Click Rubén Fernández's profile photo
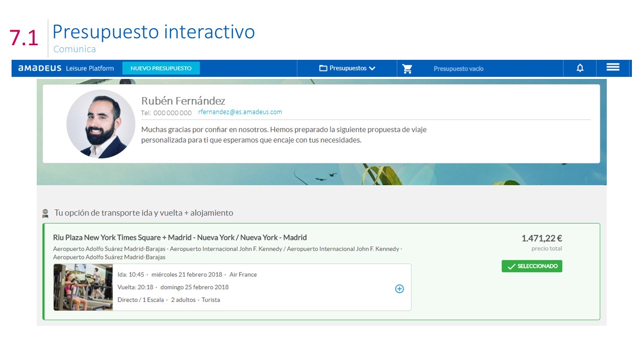Viewport: 644px width, 362px height. (101, 124)
